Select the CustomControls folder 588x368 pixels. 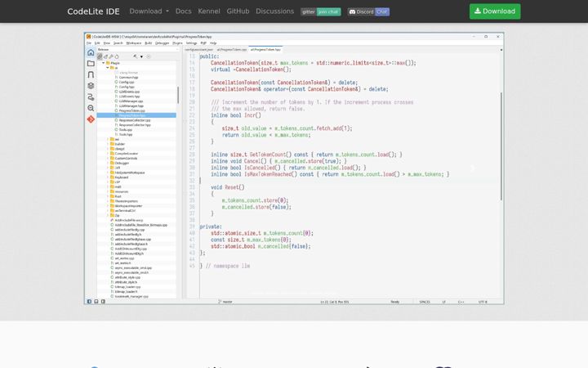point(124,159)
